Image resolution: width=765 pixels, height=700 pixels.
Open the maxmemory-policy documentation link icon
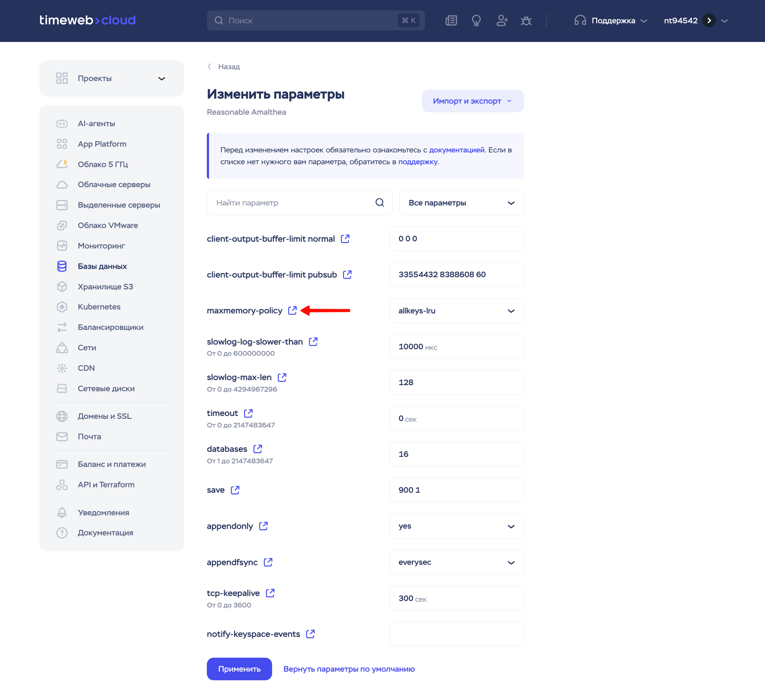[x=292, y=311]
